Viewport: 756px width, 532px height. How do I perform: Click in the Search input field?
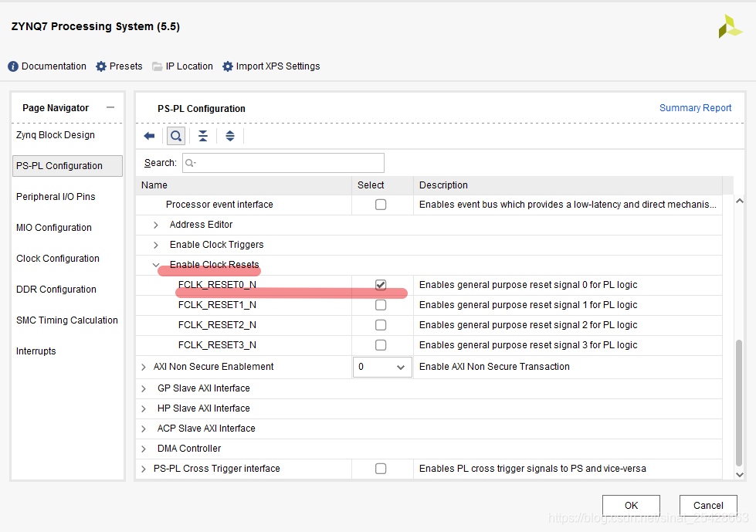[x=283, y=163]
